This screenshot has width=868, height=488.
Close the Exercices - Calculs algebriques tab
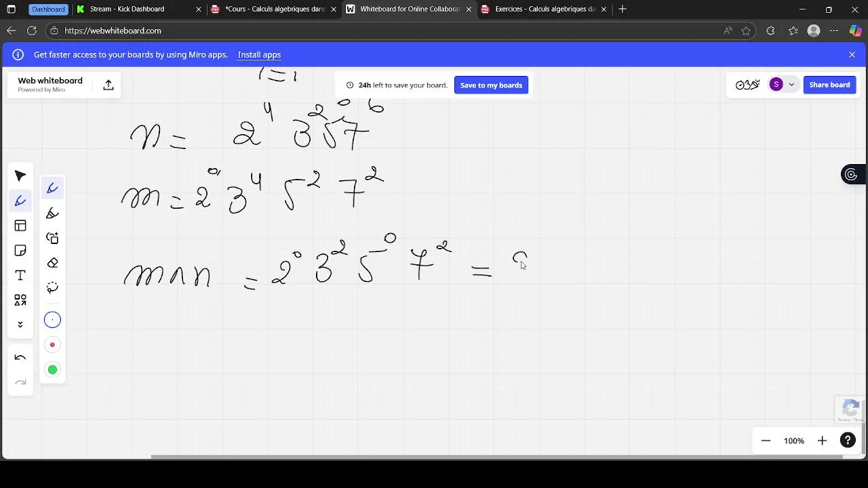point(604,9)
